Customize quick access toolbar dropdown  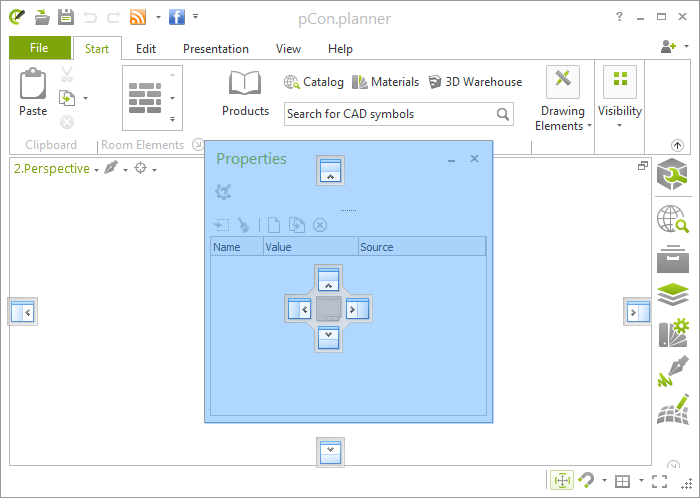coord(196,17)
